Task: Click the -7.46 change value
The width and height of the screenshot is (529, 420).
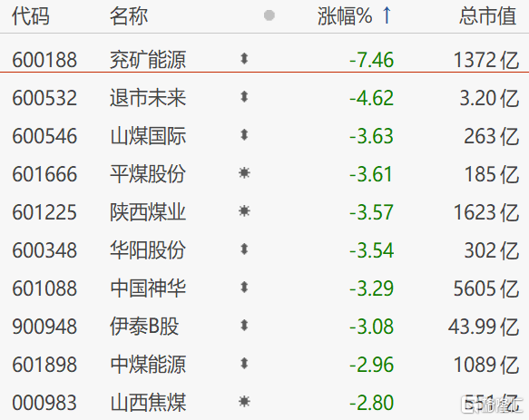Action: tap(371, 60)
